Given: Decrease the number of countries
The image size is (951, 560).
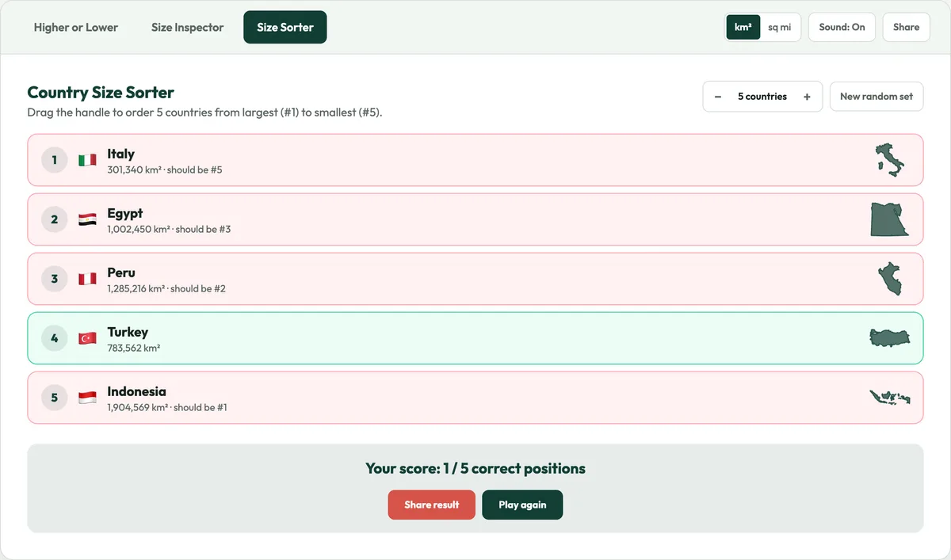Looking at the screenshot, I should (718, 97).
